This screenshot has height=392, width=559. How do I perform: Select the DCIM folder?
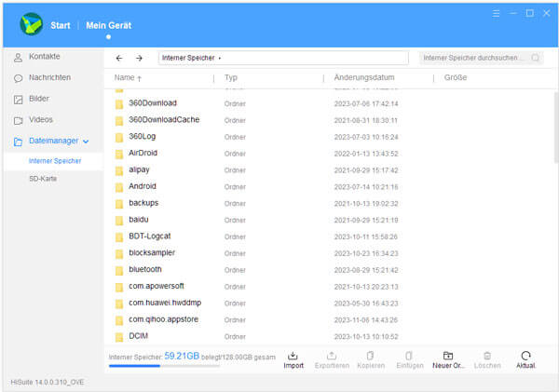coord(138,335)
